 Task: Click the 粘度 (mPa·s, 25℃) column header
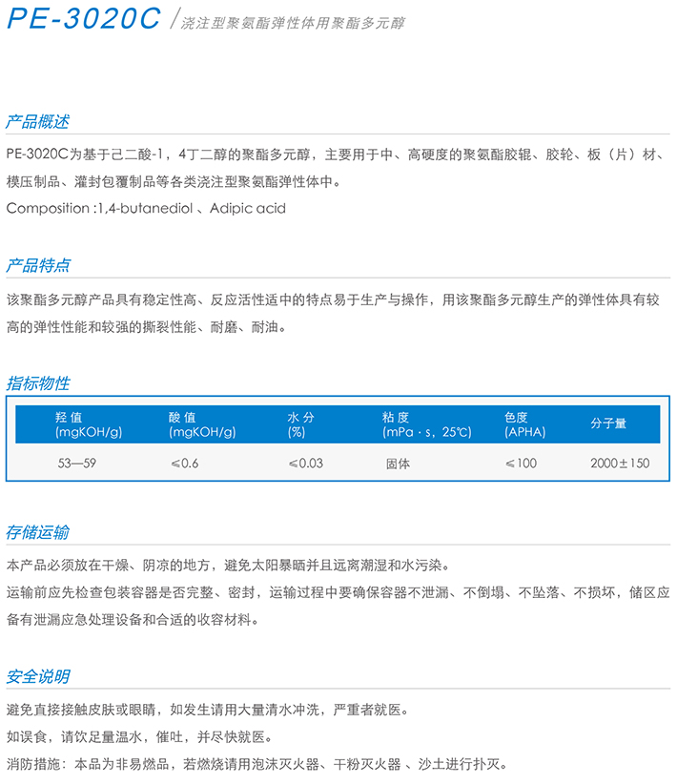(x=426, y=424)
